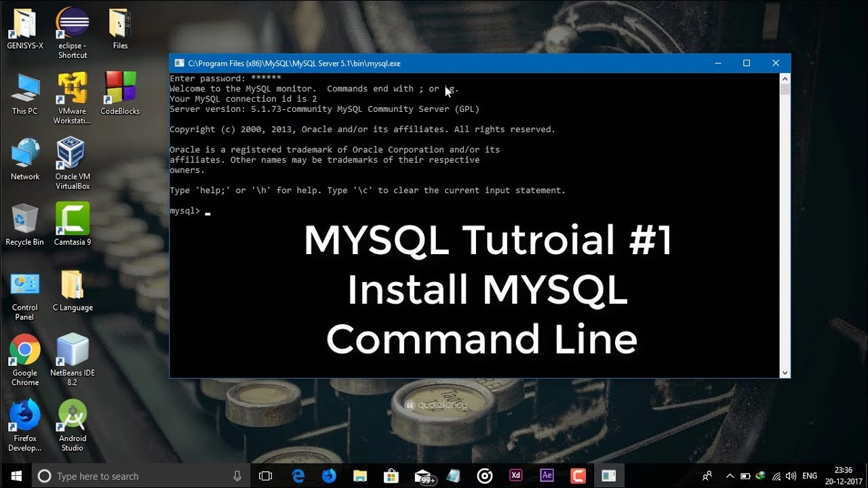Switch the ENG input language indicator
This screenshot has height=488, width=868.
click(x=810, y=476)
